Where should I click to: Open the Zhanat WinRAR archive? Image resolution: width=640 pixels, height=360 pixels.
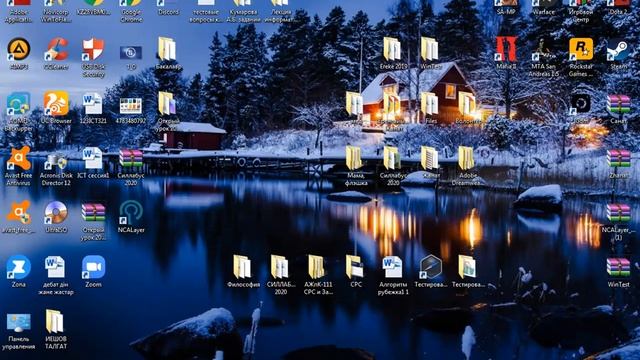(x=618, y=159)
